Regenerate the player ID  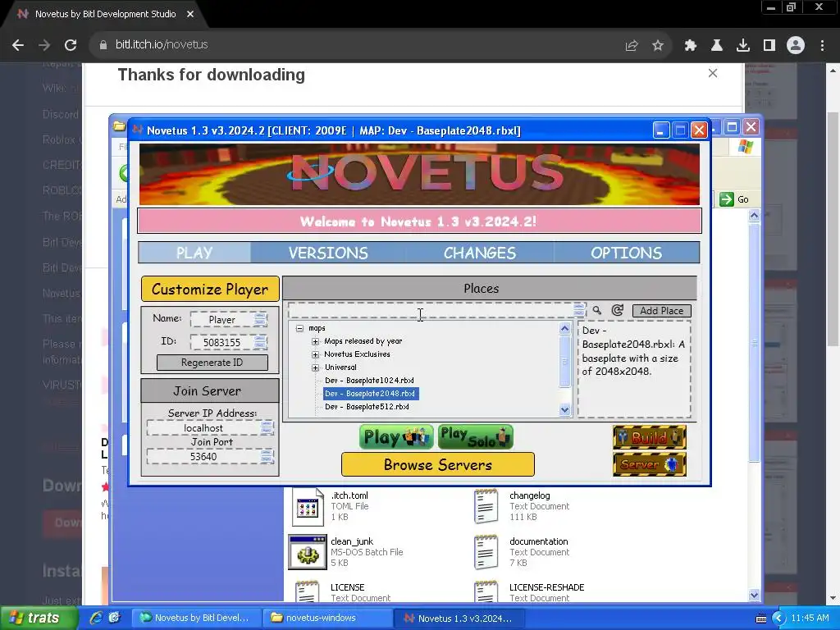pos(212,363)
